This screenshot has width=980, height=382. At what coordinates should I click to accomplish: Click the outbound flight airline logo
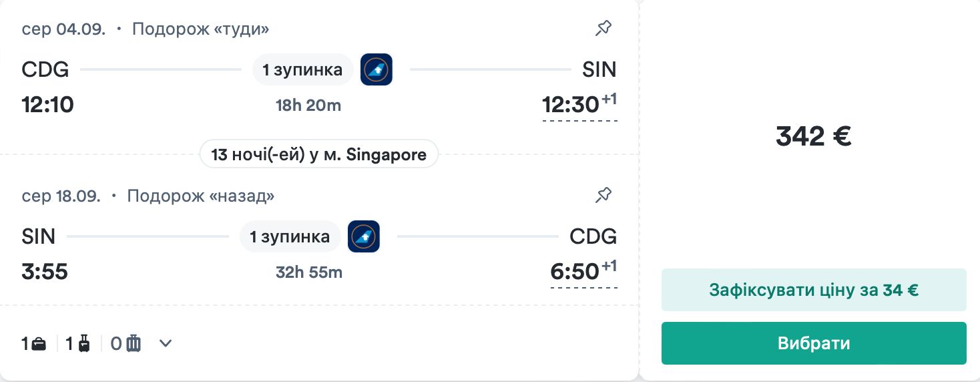tap(376, 69)
